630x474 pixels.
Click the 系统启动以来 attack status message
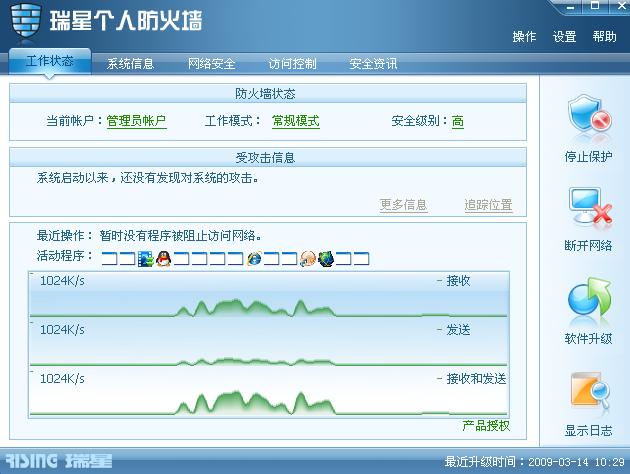148,178
